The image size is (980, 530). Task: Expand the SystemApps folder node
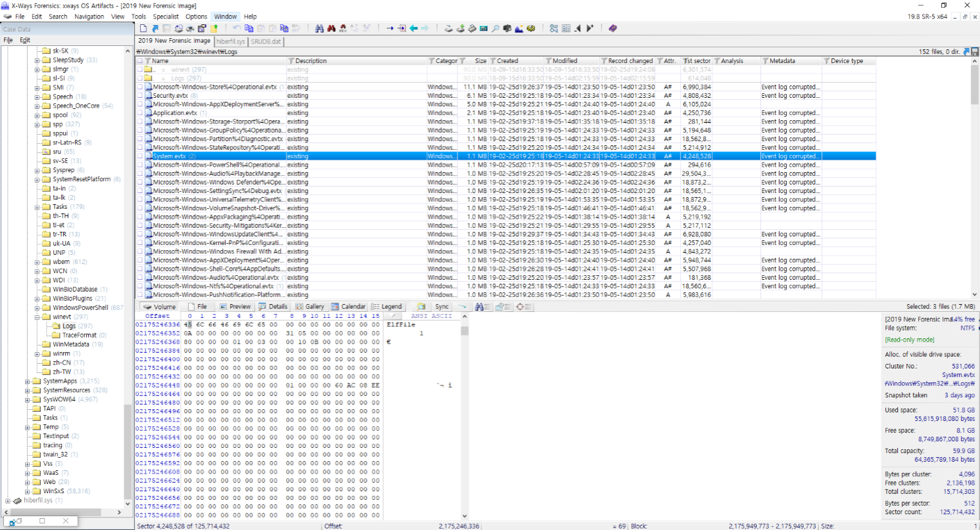[28, 381]
